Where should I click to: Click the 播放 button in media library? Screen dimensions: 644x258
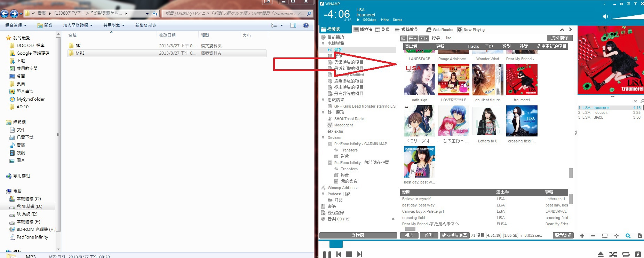click(409, 235)
